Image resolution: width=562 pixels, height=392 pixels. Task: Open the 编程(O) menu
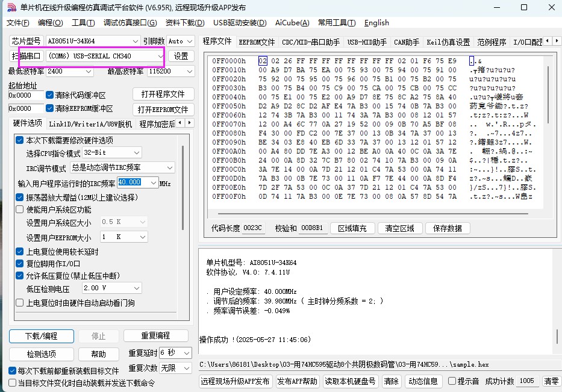pos(50,23)
